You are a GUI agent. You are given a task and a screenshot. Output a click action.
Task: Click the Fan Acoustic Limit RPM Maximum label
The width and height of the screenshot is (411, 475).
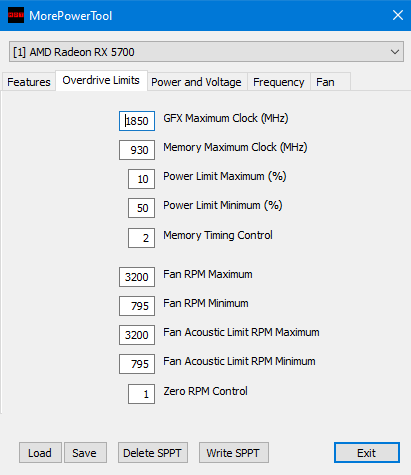click(241, 332)
